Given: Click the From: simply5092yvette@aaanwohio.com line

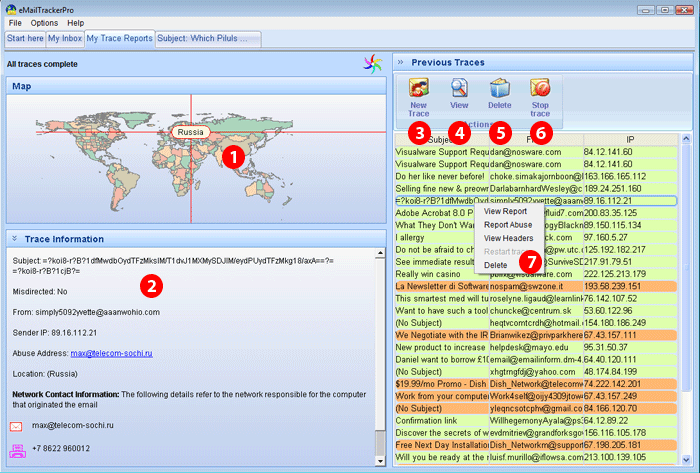Looking at the screenshot, I should [x=86, y=312].
